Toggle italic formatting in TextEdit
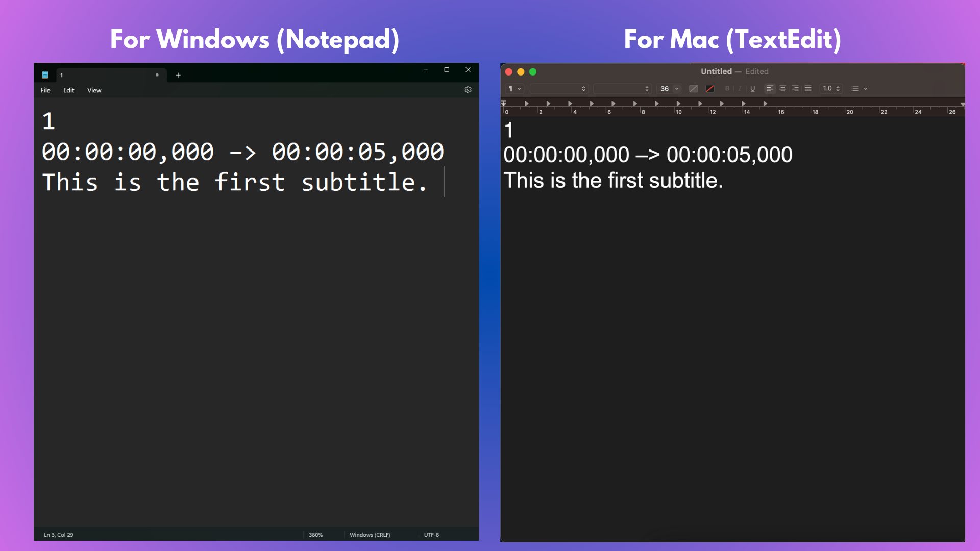980x551 pixels. pyautogui.click(x=740, y=89)
